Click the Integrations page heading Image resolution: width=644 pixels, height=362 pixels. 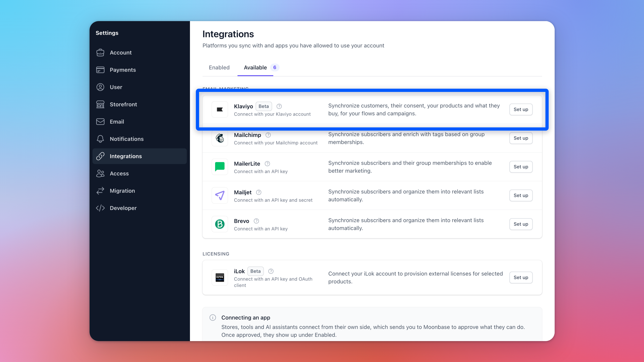tap(228, 34)
